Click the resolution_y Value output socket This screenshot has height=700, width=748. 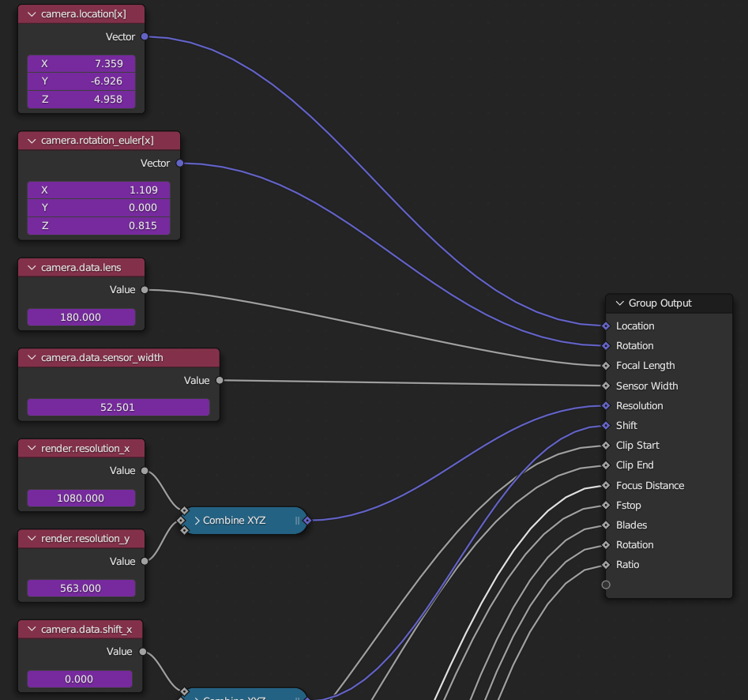point(145,561)
